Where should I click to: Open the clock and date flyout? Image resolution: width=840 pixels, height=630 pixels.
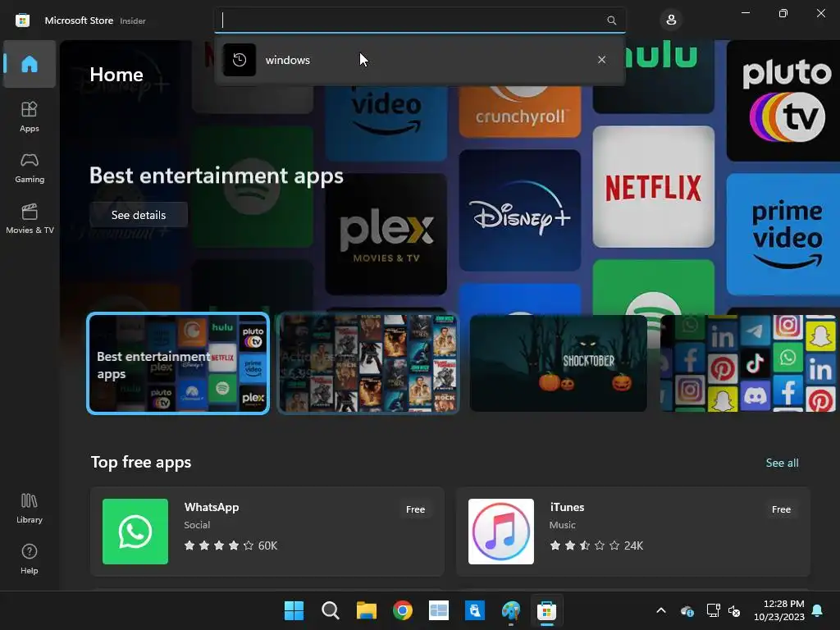(x=779, y=610)
